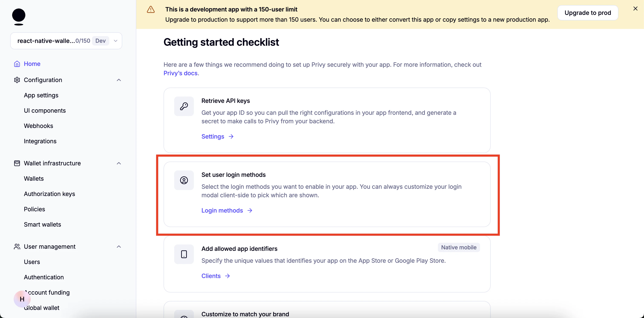Open the app switcher dropdown for react-native-walle

(x=115, y=41)
